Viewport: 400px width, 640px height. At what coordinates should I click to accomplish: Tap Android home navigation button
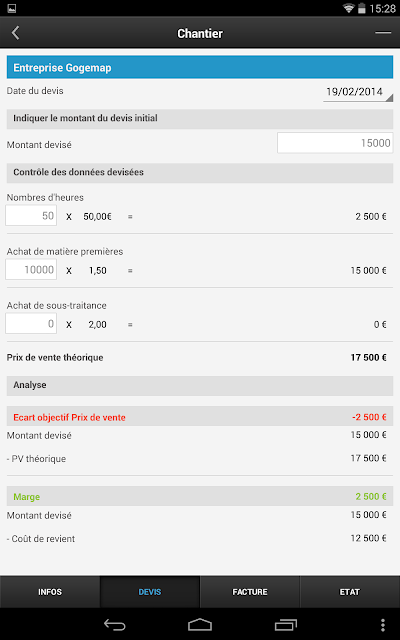(x=200, y=624)
